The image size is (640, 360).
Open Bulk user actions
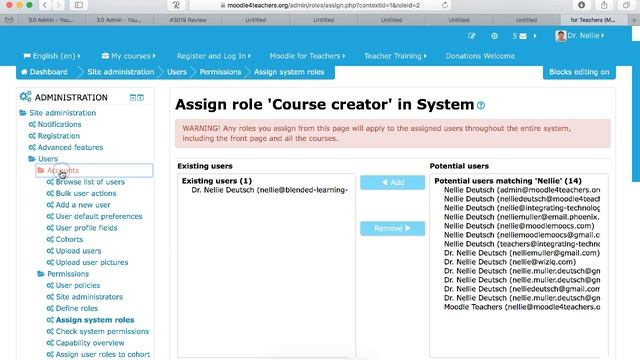pos(86,193)
